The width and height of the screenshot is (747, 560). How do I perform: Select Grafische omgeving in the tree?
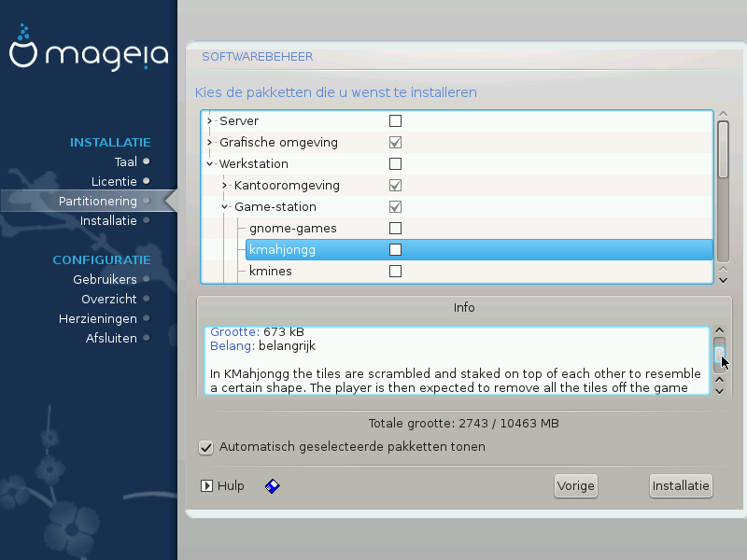tap(278, 143)
